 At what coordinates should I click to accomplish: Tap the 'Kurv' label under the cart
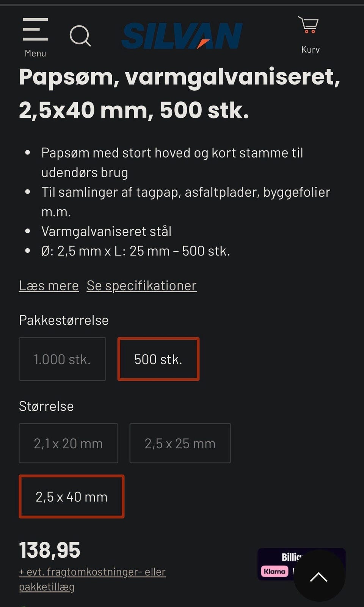click(310, 50)
